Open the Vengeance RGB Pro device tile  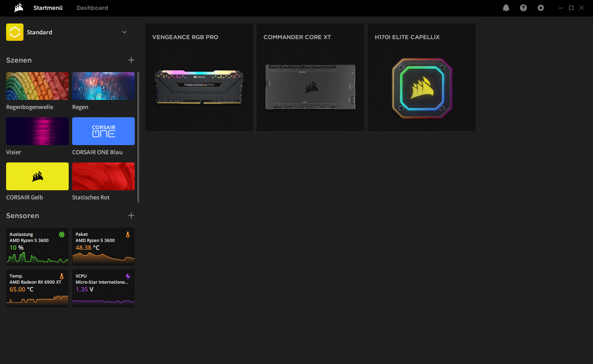(x=199, y=77)
